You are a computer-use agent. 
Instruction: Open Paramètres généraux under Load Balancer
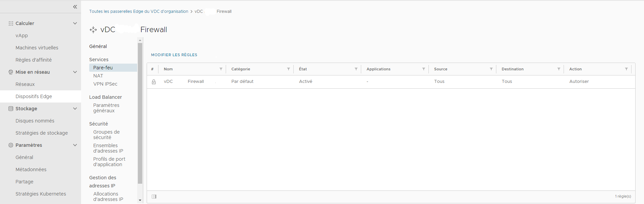tap(106, 108)
